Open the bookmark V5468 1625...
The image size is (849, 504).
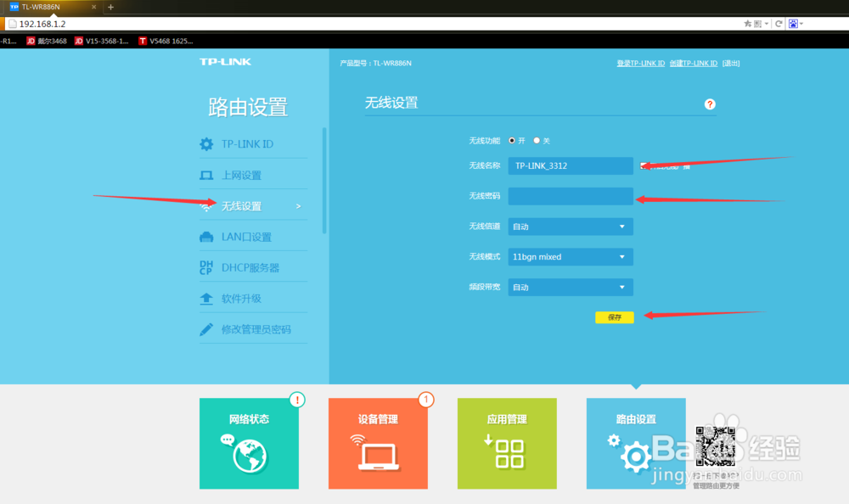(x=166, y=41)
